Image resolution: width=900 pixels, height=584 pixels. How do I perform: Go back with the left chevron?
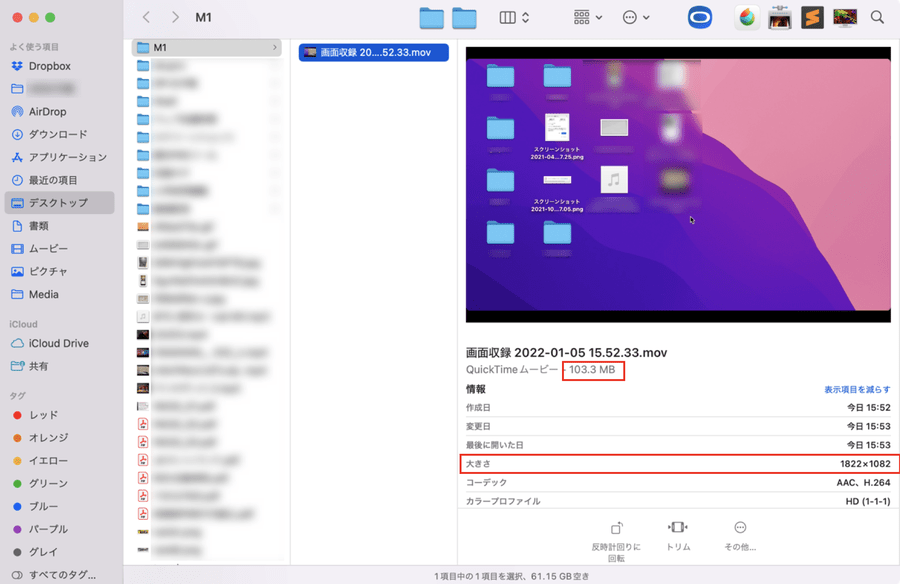[x=146, y=17]
